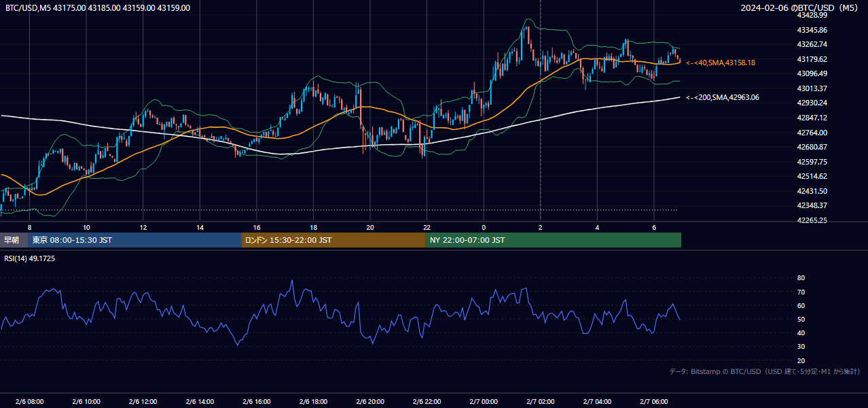Screen dimensions: 868x408
Task: Click hour label 0 under price chart
Action: [484, 227]
